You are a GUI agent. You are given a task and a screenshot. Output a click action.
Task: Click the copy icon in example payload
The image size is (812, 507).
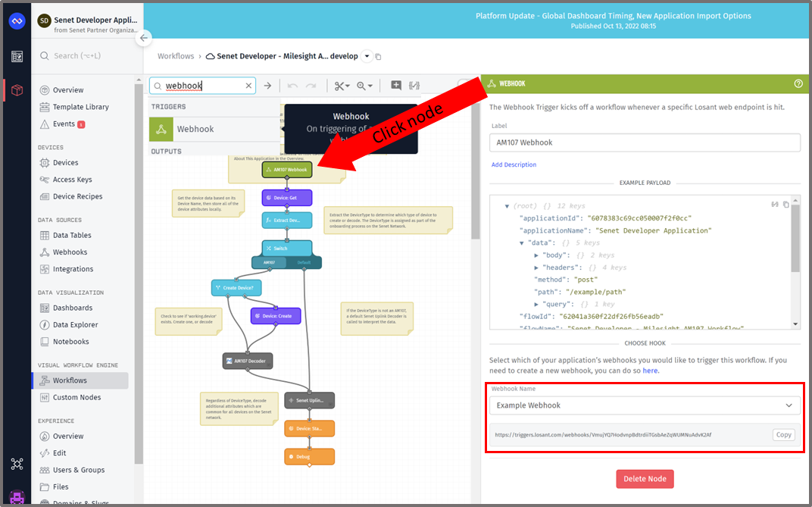point(785,205)
